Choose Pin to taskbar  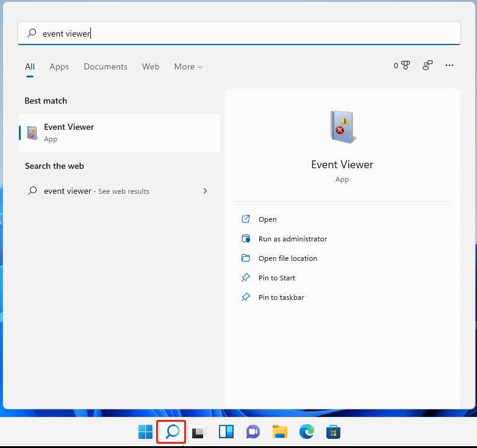coord(281,297)
